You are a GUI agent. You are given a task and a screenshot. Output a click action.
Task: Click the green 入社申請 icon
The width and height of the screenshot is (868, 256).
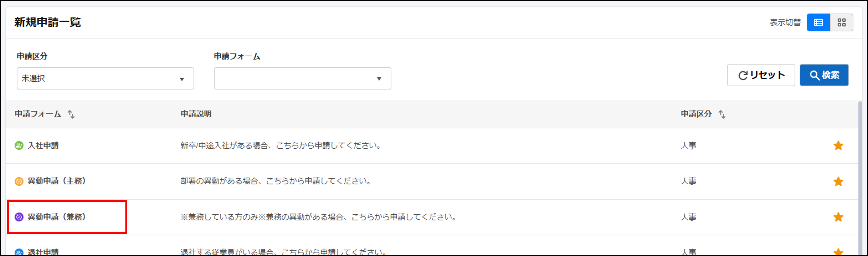click(19, 146)
